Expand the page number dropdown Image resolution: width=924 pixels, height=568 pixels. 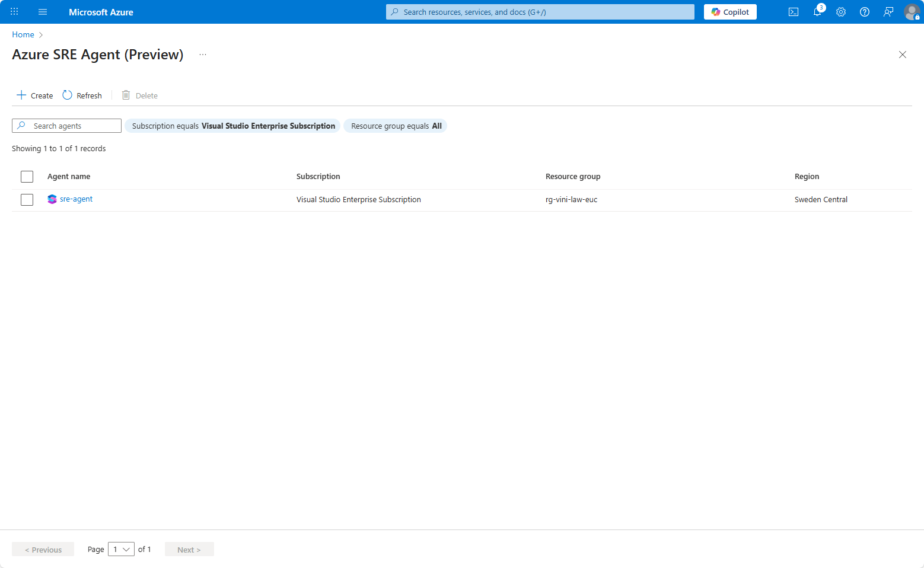tap(121, 550)
